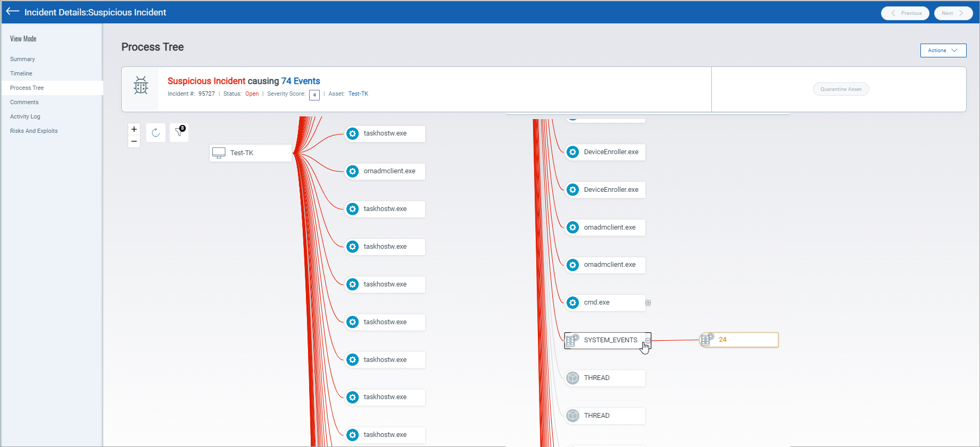Click incident number 95727
Viewport: 980px width, 447px height.
[x=206, y=94]
